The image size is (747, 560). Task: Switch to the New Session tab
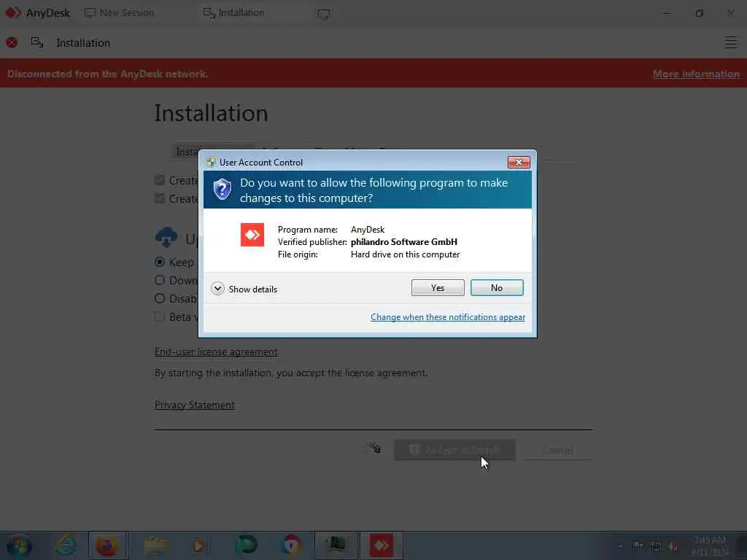(x=119, y=13)
